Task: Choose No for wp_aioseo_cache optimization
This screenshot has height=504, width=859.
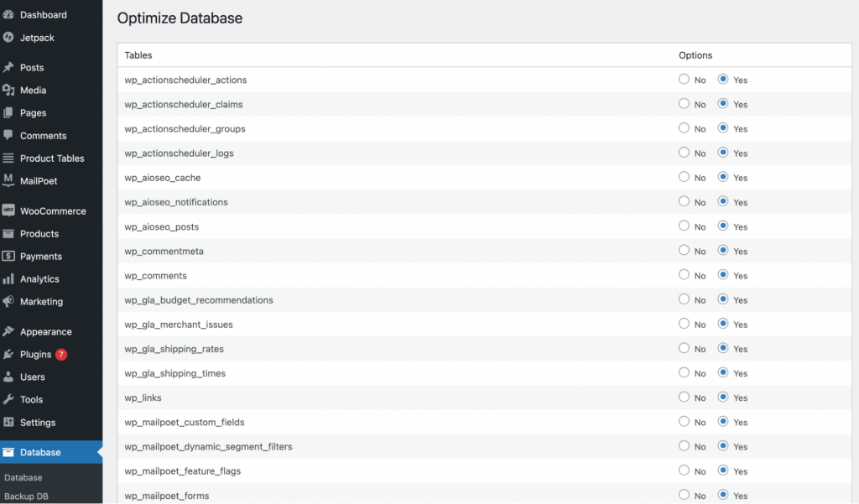Action: [685, 177]
